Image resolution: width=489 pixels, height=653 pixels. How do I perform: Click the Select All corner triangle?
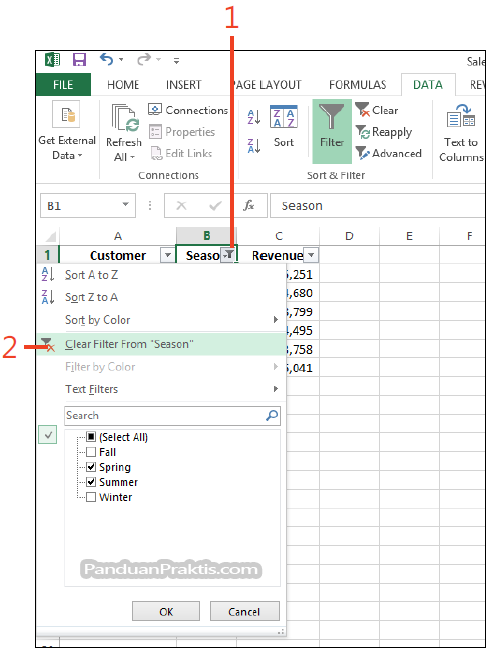[x=50, y=237]
